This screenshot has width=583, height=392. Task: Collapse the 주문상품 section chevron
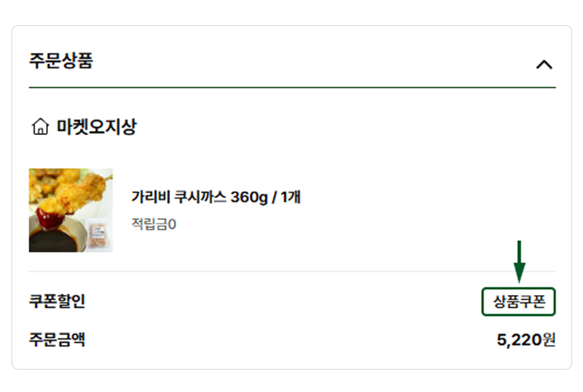[x=544, y=64]
